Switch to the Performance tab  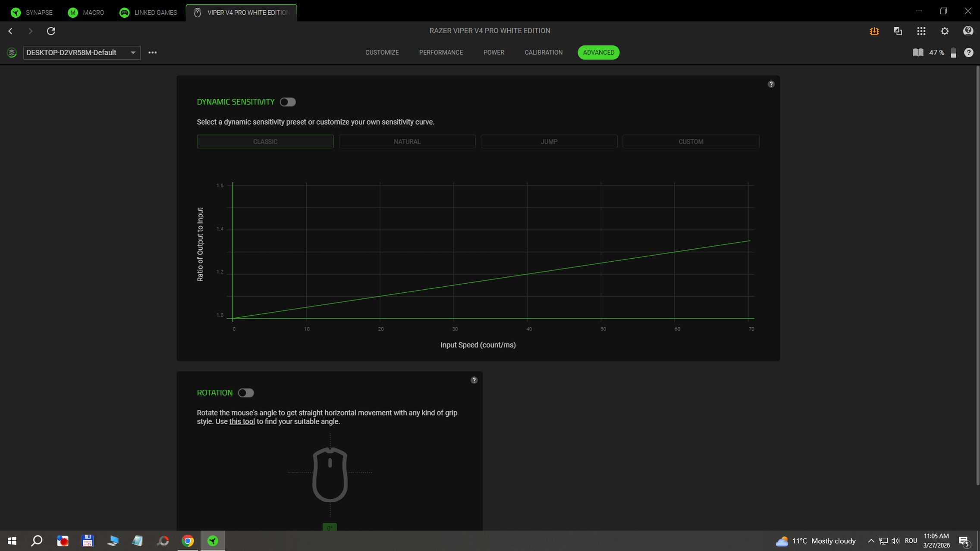click(441, 53)
